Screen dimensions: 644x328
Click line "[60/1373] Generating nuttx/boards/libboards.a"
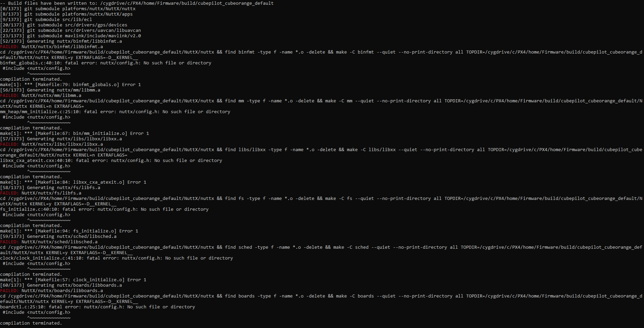pos(61,285)
